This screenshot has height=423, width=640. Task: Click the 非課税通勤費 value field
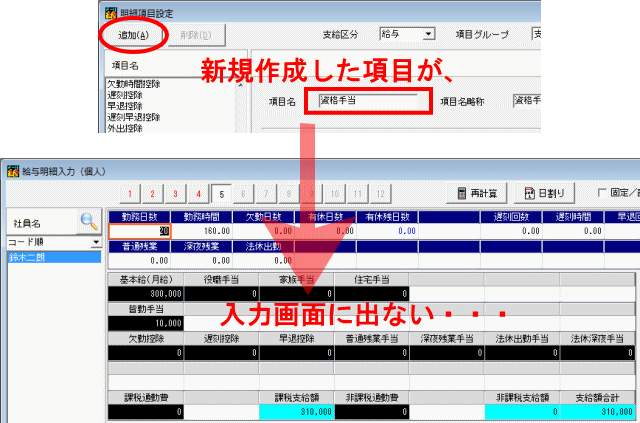click(371, 412)
